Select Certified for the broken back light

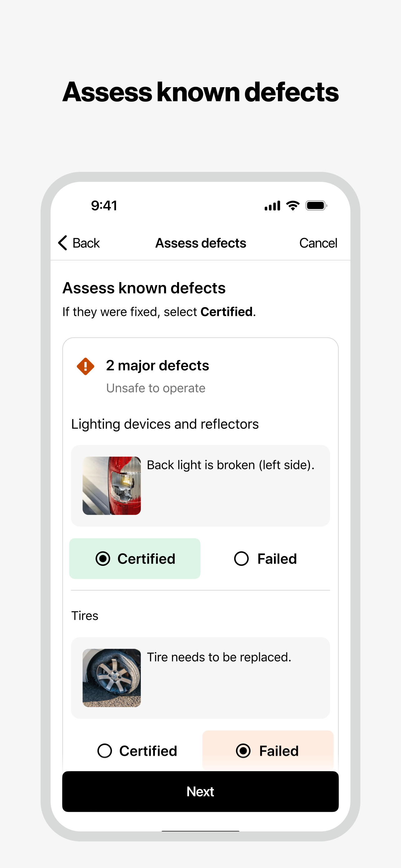135,559
